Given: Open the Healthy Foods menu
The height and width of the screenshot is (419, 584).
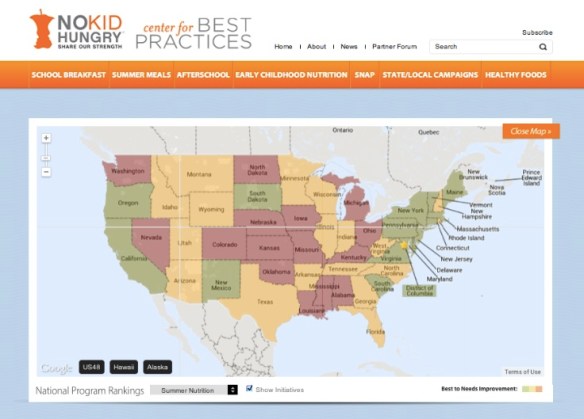Looking at the screenshot, I should pos(515,75).
